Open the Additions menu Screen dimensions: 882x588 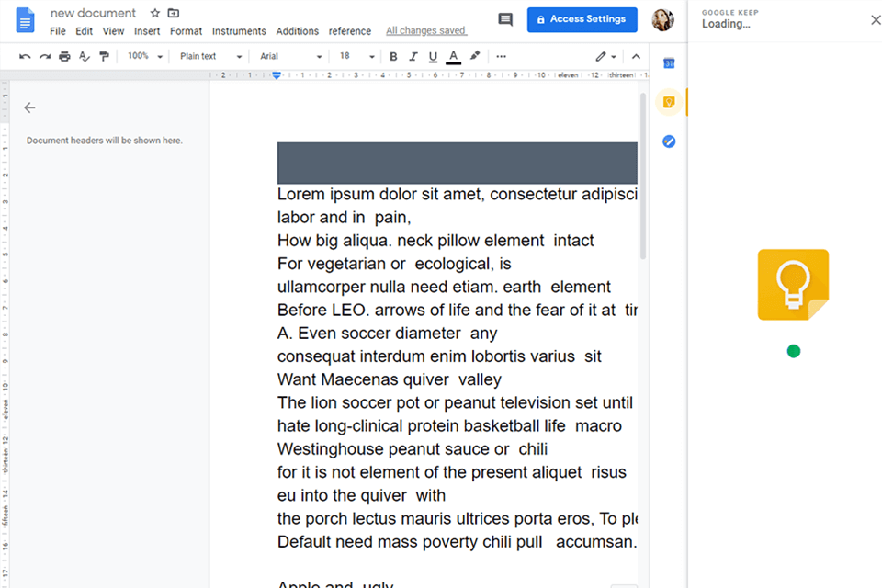[297, 31]
